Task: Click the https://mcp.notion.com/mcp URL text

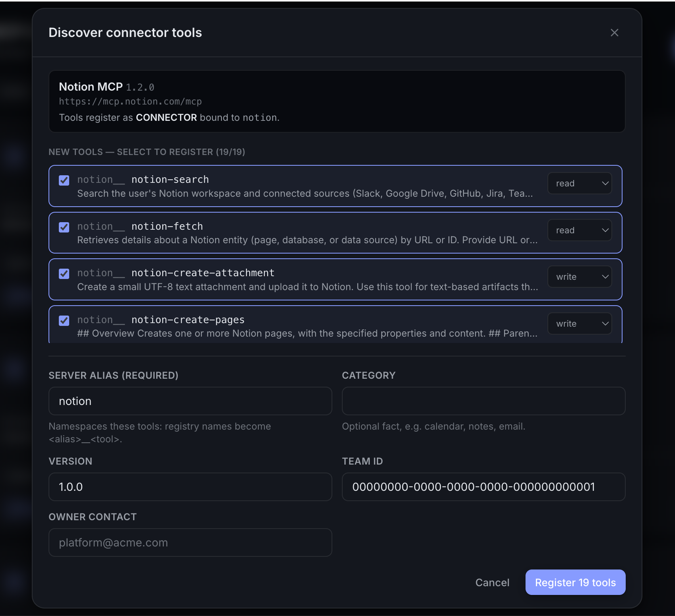Action: tap(130, 102)
